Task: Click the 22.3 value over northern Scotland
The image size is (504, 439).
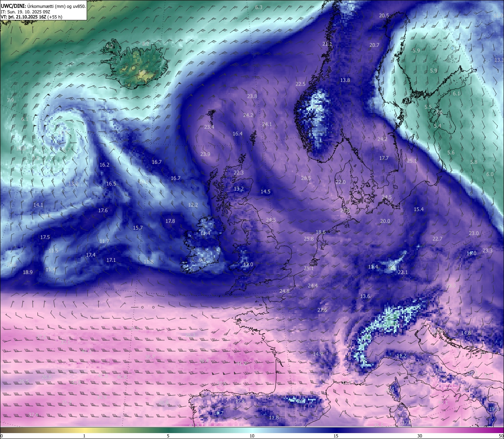Action: tap(239, 172)
